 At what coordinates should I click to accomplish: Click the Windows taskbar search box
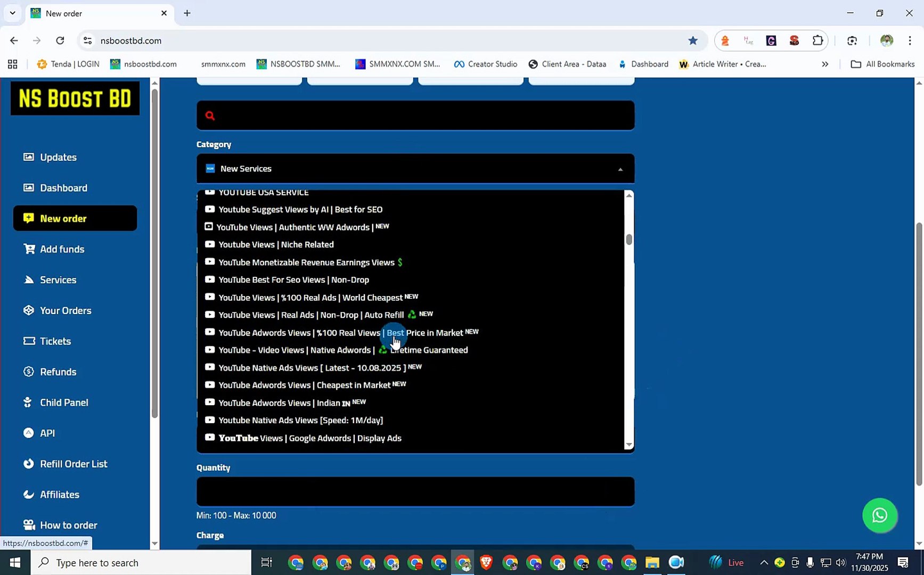click(141, 562)
